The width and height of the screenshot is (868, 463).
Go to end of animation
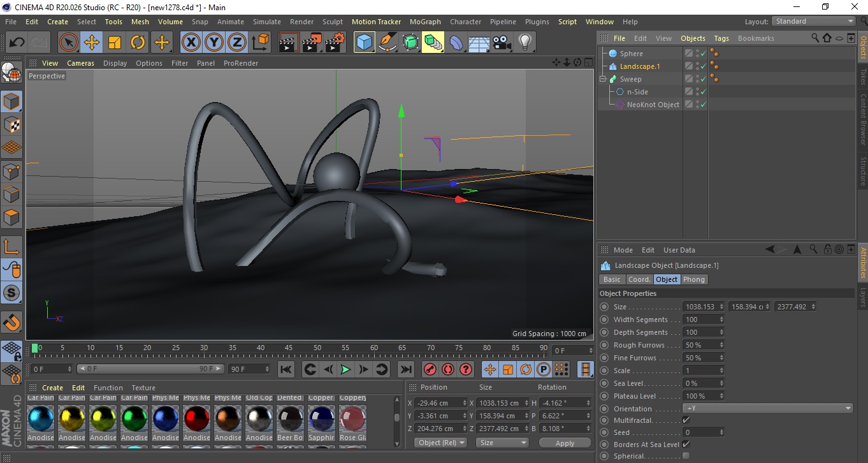405,369
